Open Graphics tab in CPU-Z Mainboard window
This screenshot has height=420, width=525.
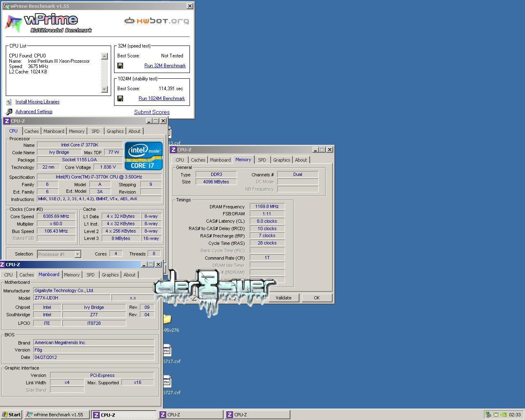tap(110, 275)
